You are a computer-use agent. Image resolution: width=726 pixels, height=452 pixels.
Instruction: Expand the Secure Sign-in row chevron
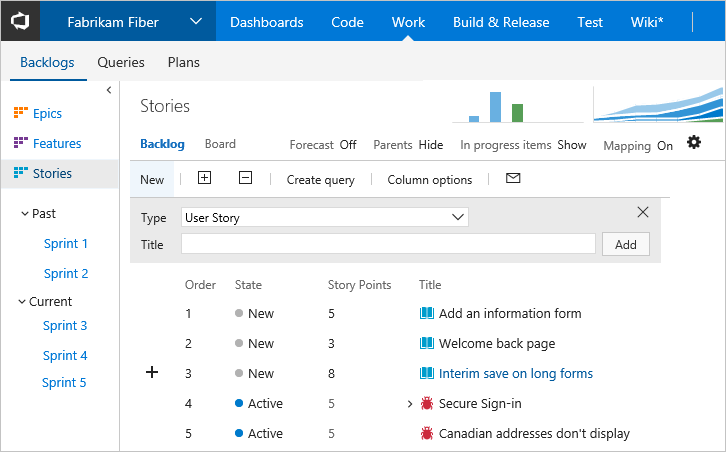tap(410, 404)
